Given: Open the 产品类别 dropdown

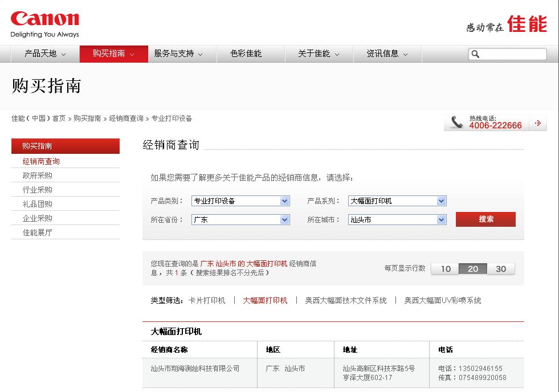Looking at the screenshot, I should [x=240, y=201].
